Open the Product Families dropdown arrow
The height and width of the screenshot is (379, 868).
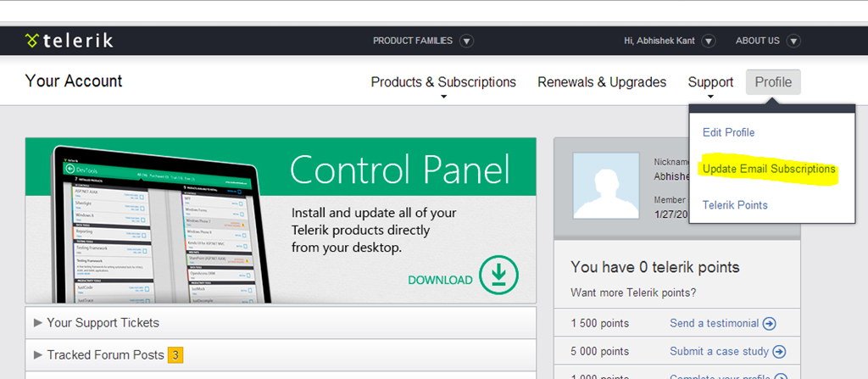click(467, 41)
